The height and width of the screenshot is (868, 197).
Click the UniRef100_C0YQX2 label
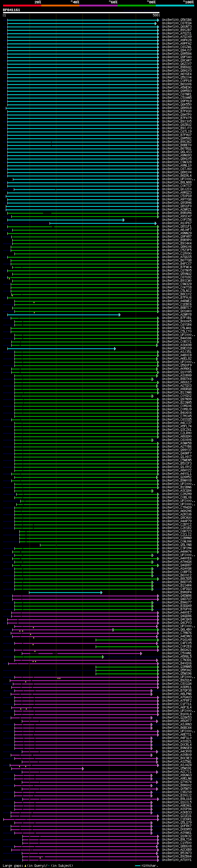tap(177, 396)
